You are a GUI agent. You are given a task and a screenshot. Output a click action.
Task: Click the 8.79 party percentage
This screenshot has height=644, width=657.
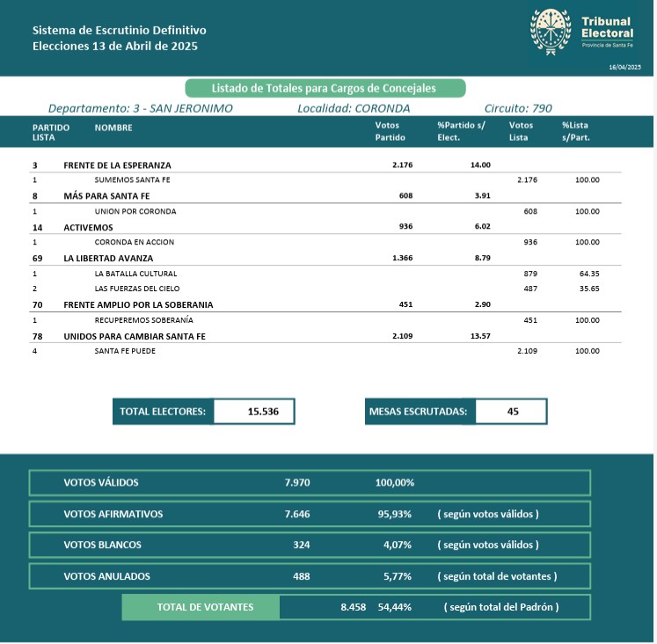[482, 258]
